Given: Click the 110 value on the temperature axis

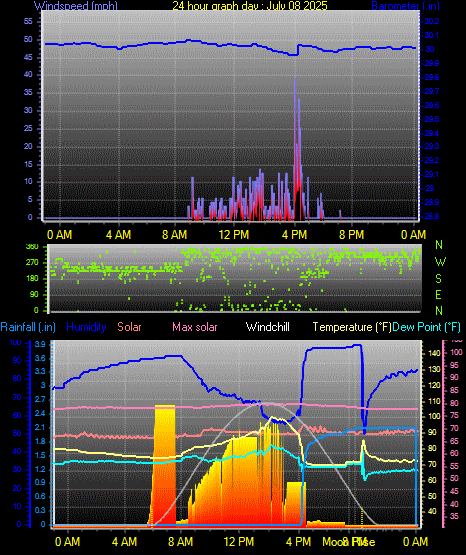Looking at the screenshot, I should (434, 401).
